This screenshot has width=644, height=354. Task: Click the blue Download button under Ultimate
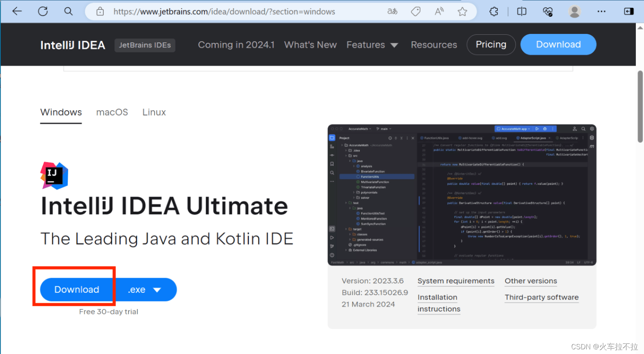pyautogui.click(x=77, y=290)
